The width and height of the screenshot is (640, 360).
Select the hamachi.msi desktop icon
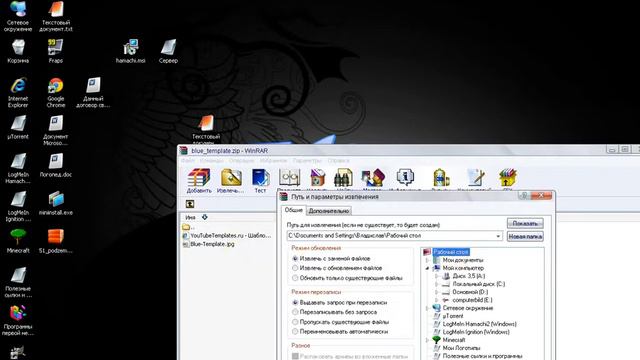click(x=131, y=51)
